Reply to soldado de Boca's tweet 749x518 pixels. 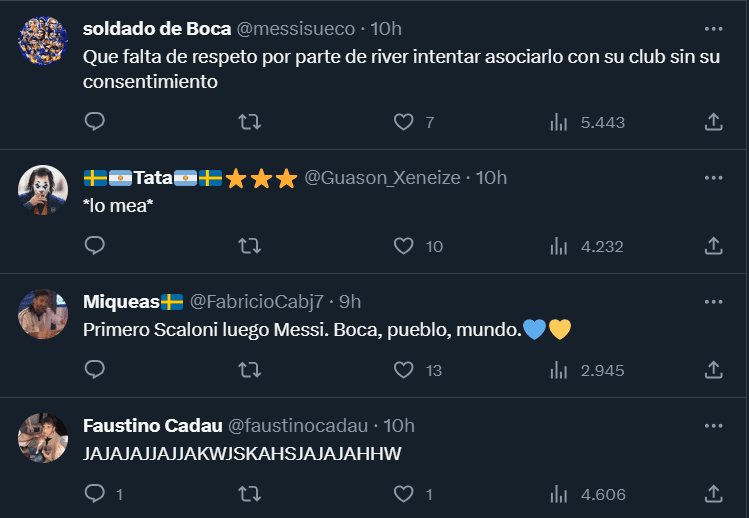(x=95, y=122)
